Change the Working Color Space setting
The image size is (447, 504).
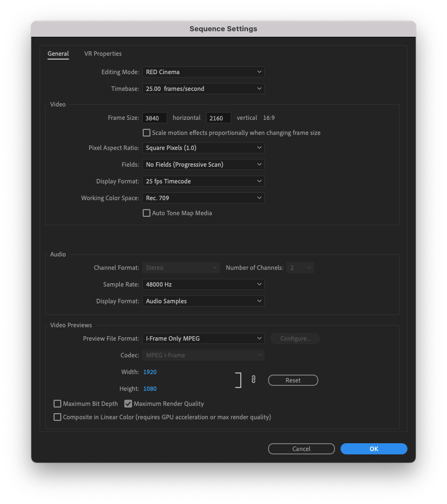[x=203, y=197]
